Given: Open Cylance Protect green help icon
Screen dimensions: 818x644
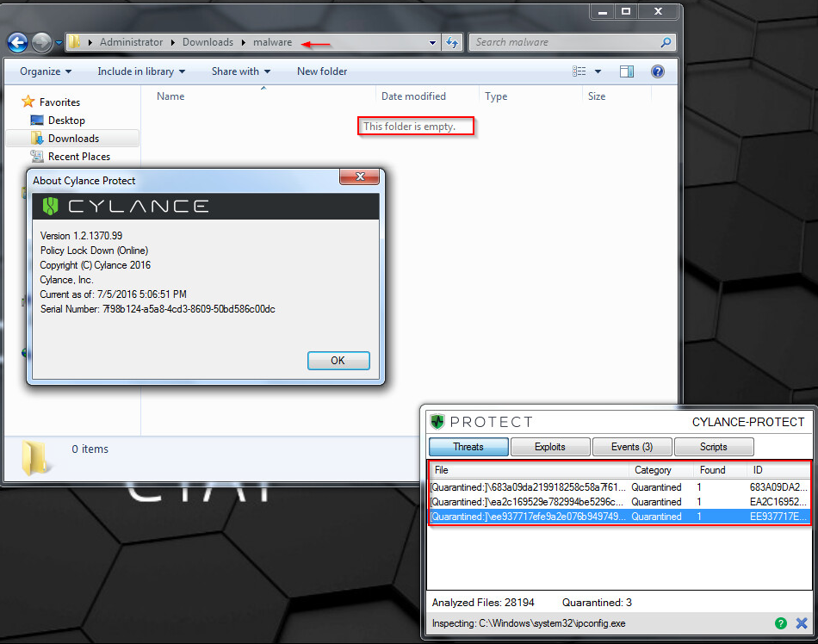Looking at the screenshot, I should click(780, 623).
